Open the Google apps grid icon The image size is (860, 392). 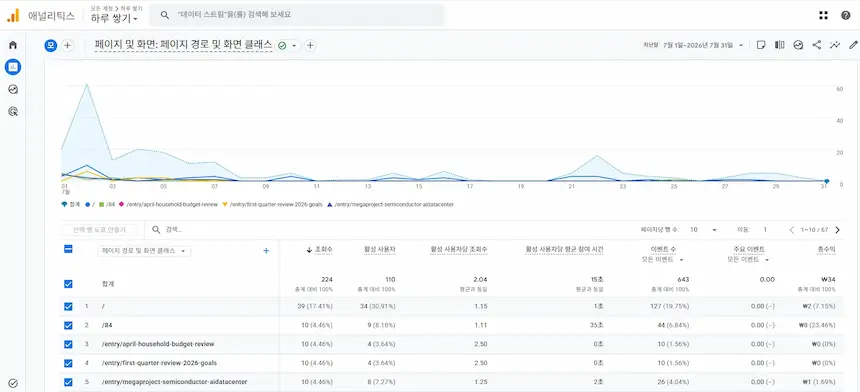coord(823,15)
